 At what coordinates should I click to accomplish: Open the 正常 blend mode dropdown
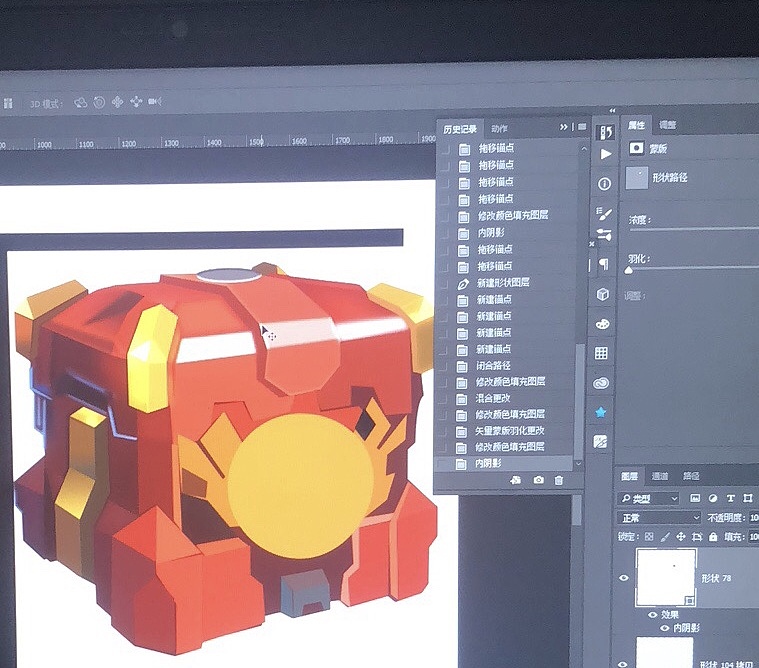coord(660,518)
